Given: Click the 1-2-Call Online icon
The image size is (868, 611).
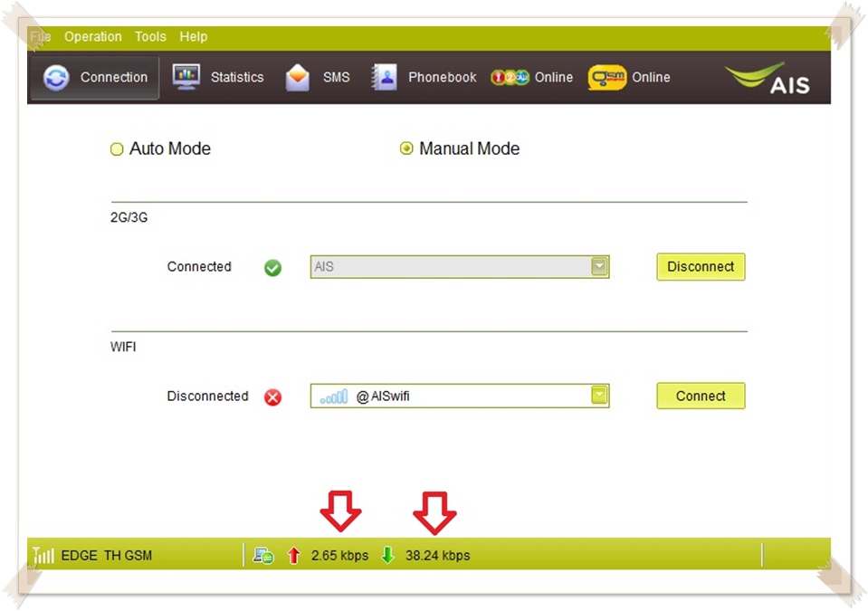Looking at the screenshot, I should tap(510, 78).
